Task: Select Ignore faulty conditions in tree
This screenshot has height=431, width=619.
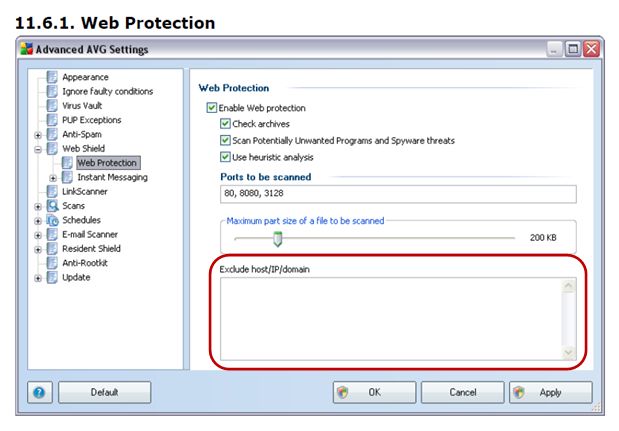Action: click(x=107, y=91)
